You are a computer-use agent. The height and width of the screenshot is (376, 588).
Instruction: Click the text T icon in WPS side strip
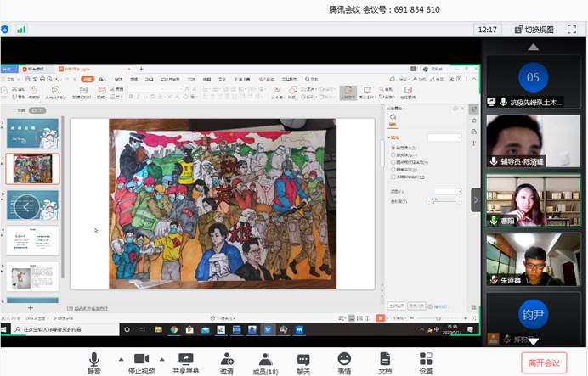474,143
